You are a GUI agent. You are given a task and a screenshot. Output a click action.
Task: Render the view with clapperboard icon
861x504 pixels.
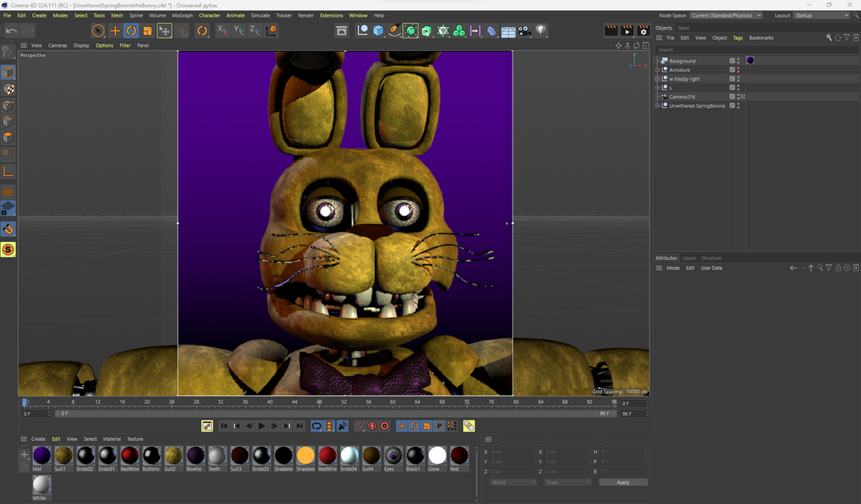pyautogui.click(x=611, y=30)
